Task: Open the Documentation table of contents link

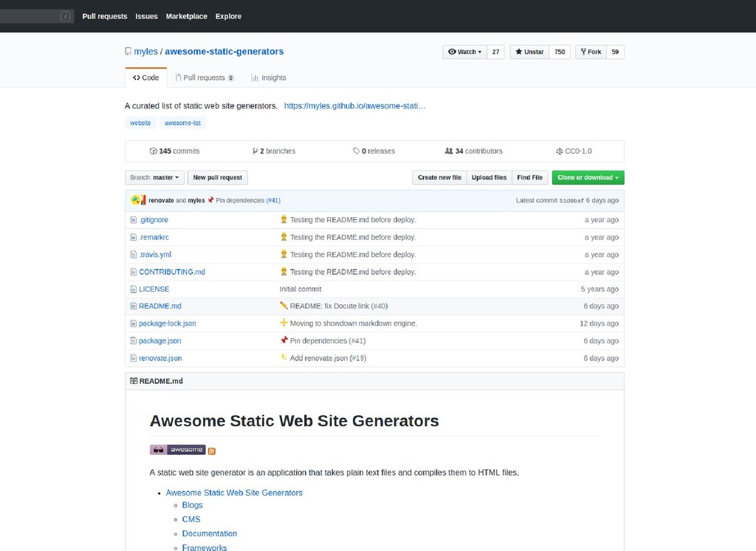Action: click(209, 533)
